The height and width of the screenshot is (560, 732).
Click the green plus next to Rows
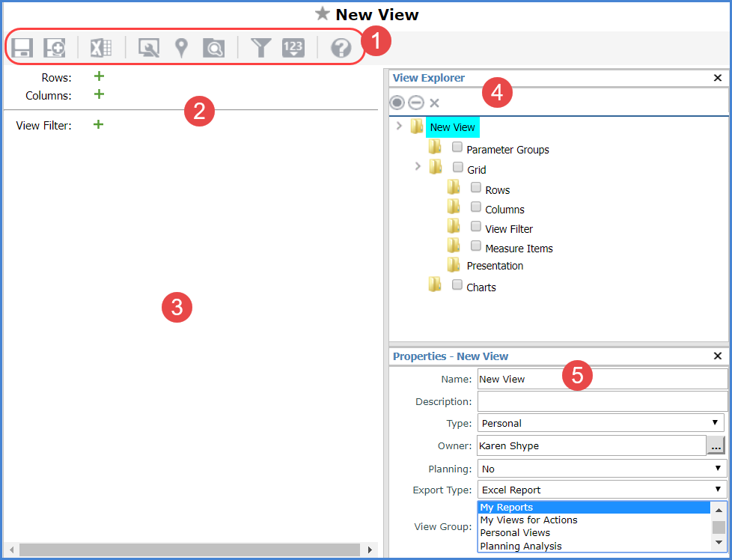tap(99, 76)
